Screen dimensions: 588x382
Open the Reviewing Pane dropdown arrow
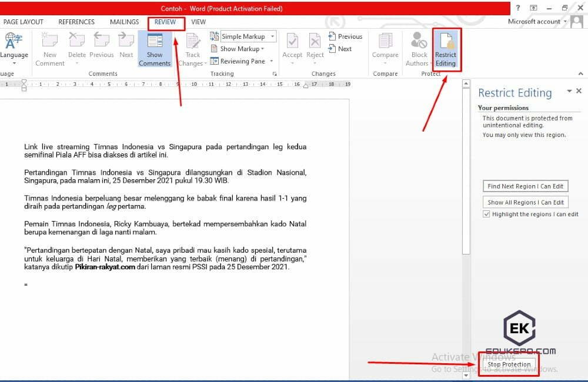272,61
